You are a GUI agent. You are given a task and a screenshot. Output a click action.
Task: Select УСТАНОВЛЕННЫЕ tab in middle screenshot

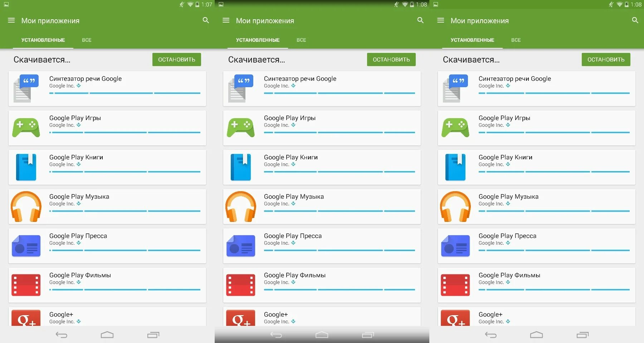coord(258,40)
